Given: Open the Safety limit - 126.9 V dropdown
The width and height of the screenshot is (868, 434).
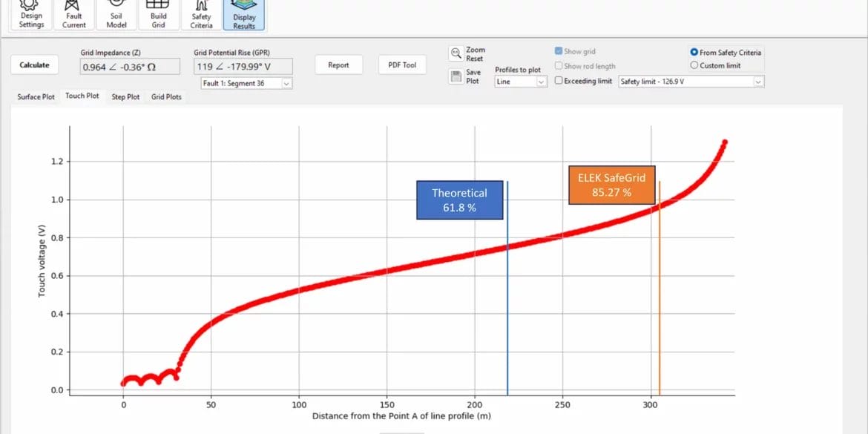Looking at the screenshot, I should 690,81.
